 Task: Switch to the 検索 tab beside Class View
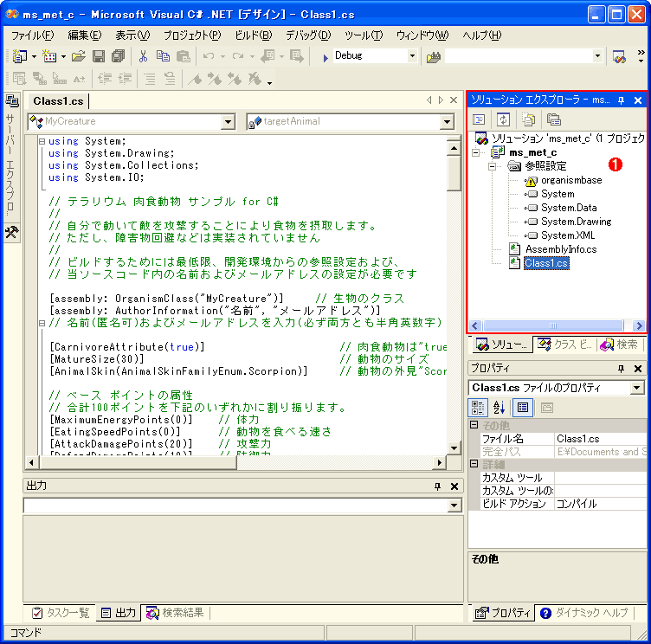[x=620, y=345]
